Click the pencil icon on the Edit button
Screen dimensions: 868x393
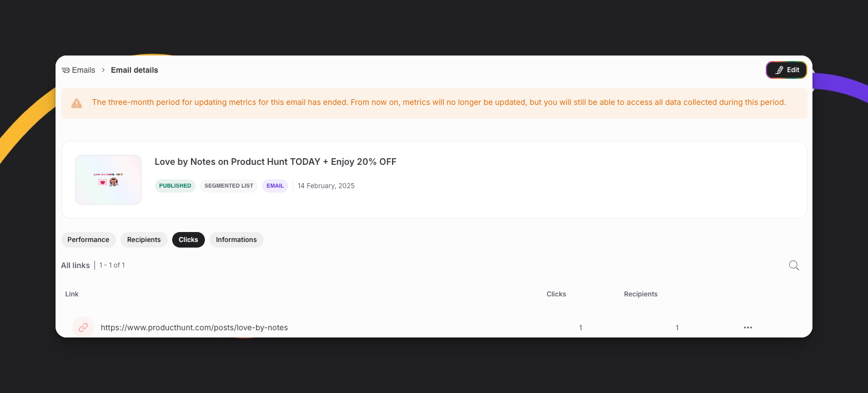[779, 70]
